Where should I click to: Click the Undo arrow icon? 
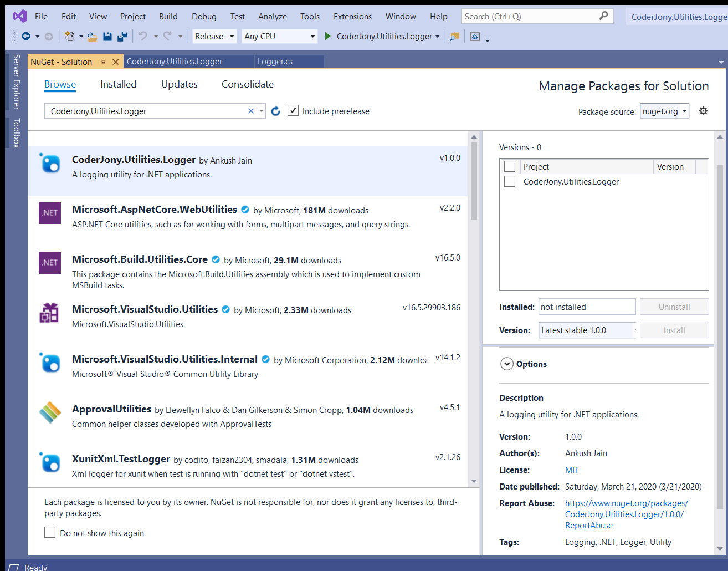pos(143,36)
